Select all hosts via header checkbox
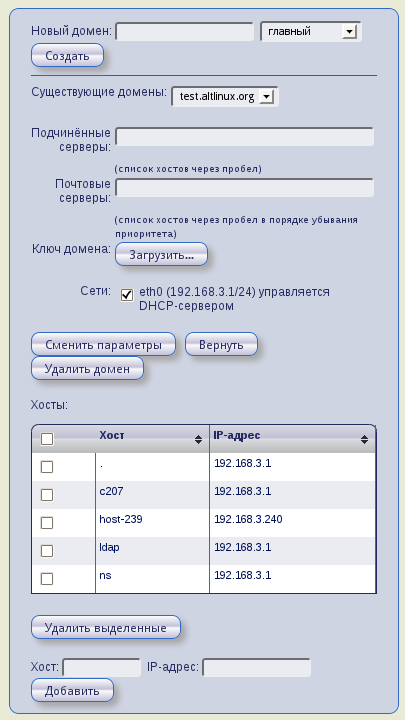Viewport: 405px width, 720px height. coord(47,439)
